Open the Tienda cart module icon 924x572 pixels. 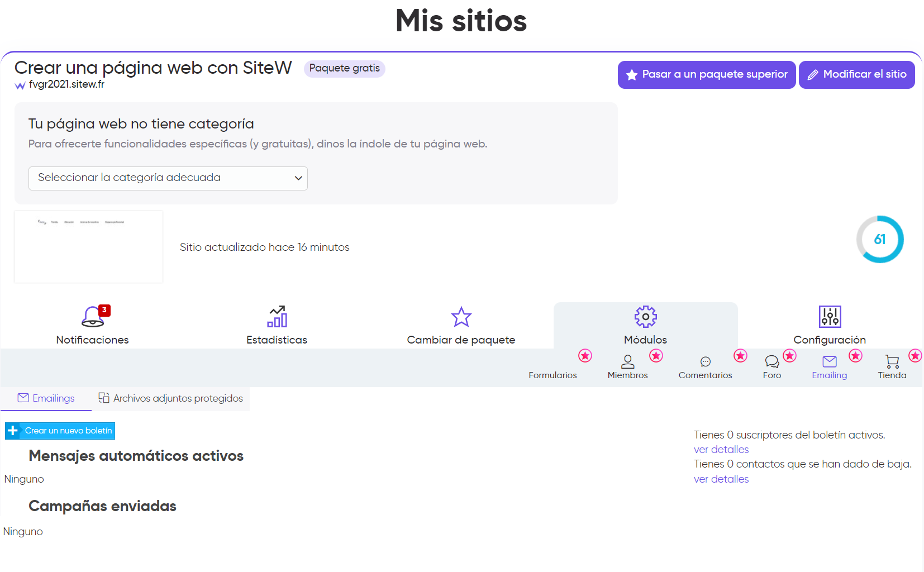892,361
